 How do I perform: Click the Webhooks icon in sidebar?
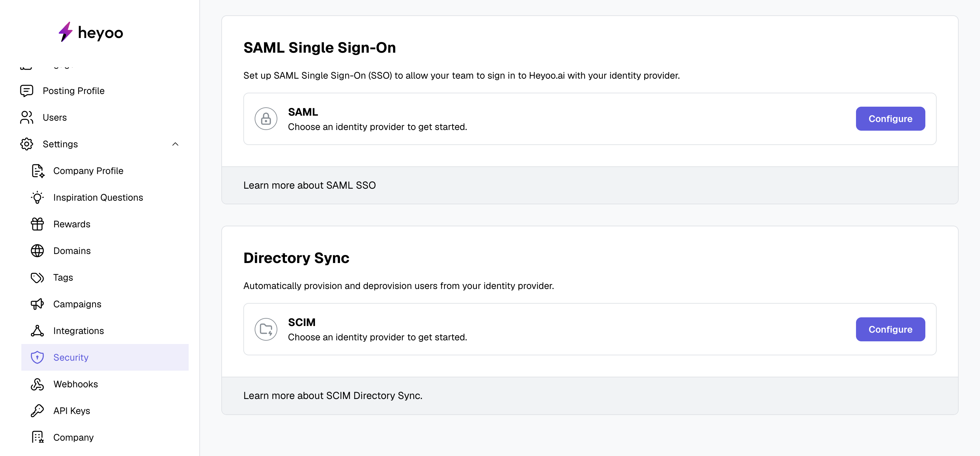pos(37,384)
